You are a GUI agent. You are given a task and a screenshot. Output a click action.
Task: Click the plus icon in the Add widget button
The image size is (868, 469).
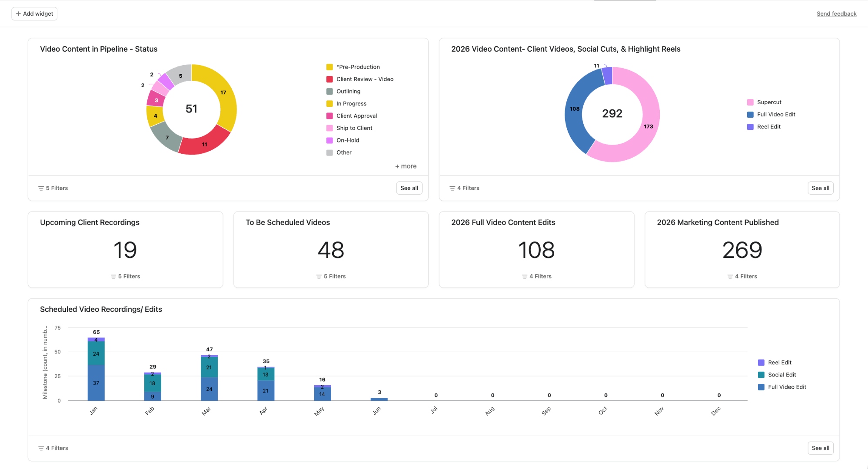18,13
